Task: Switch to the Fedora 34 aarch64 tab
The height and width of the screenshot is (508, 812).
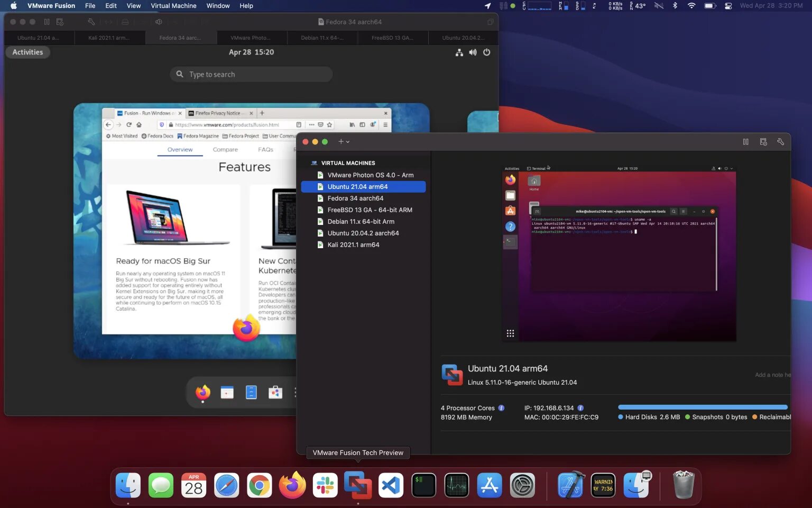Action: 181,38
